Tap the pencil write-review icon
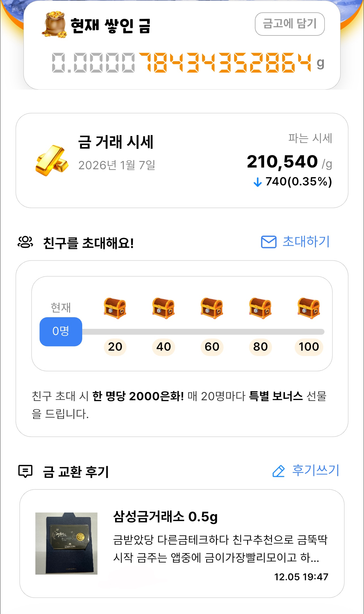364x614 pixels. pos(278,471)
